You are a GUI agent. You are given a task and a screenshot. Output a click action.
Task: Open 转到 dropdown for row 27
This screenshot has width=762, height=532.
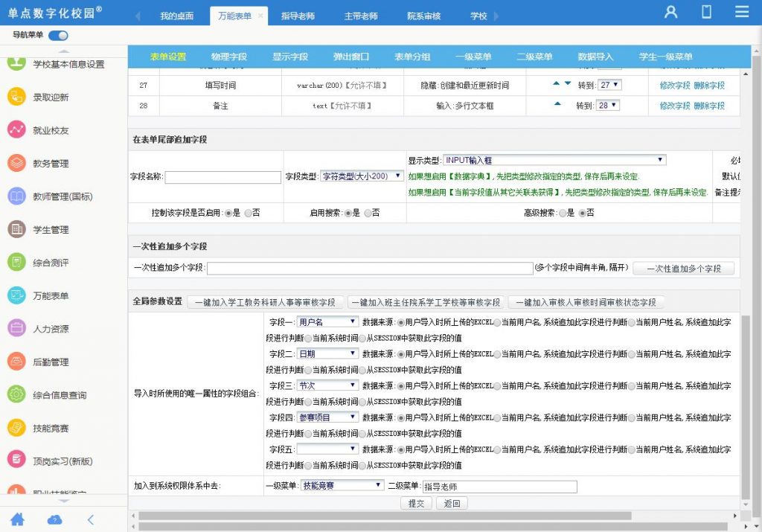tap(609, 85)
